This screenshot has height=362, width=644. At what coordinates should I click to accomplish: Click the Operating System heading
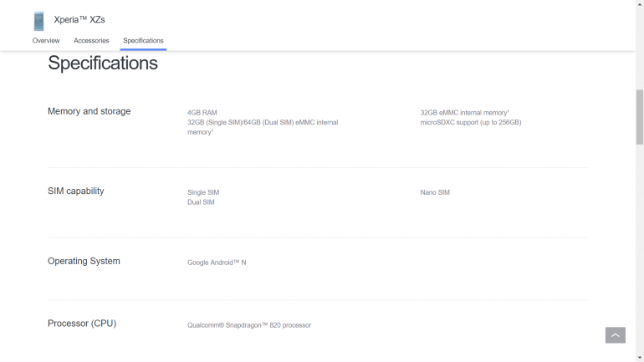(x=84, y=261)
